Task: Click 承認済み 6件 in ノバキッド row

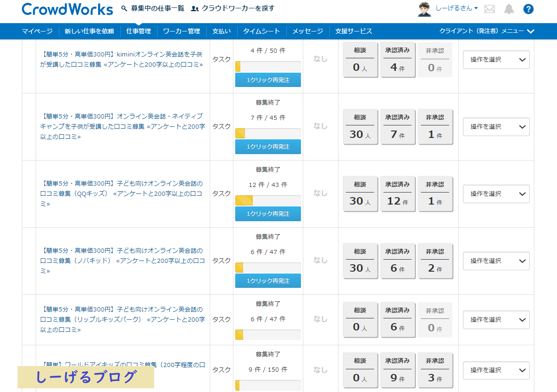Action: 397,261
